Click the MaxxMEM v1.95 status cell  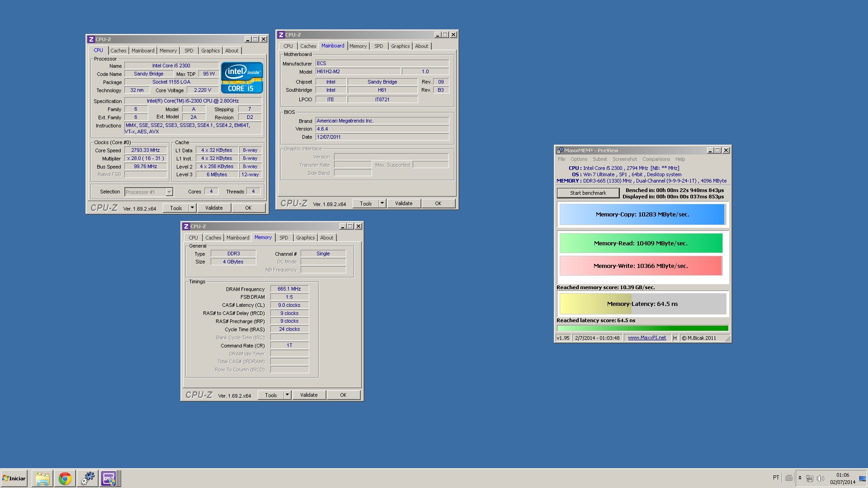pos(563,338)
